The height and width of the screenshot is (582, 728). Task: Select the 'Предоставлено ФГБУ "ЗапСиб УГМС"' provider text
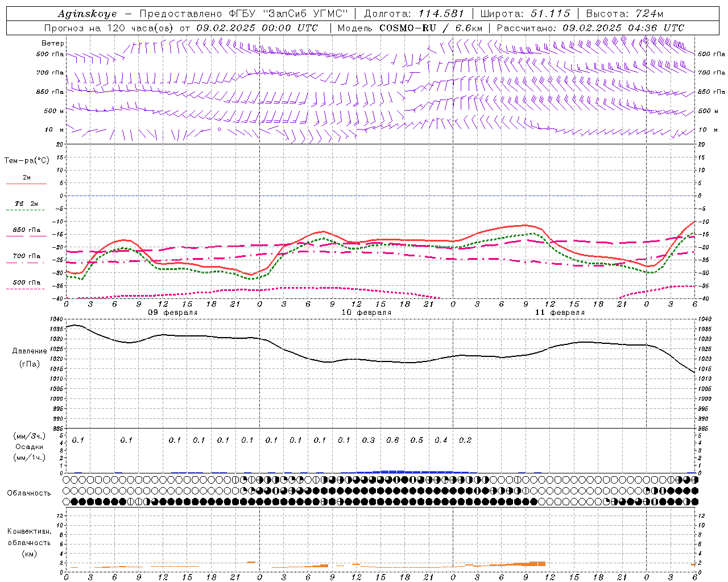tap(243, 14)
